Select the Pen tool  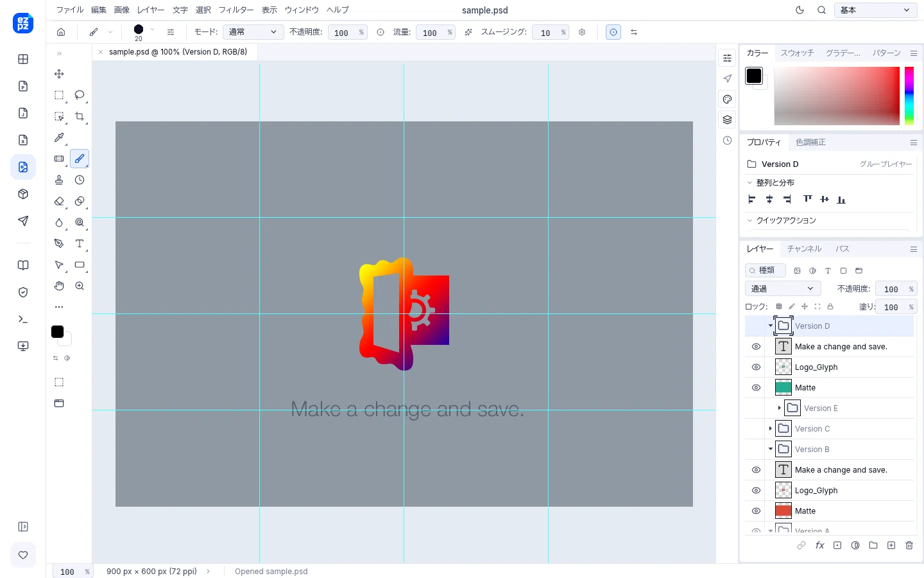click(59, 243)
